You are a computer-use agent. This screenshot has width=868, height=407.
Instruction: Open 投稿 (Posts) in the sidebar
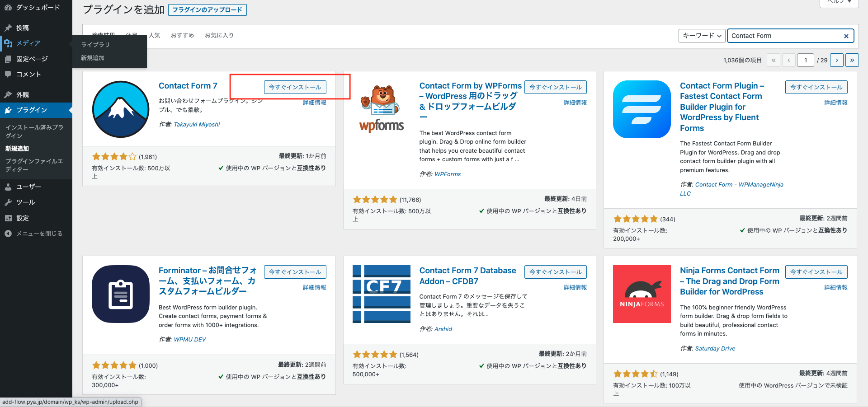[23, 28]
